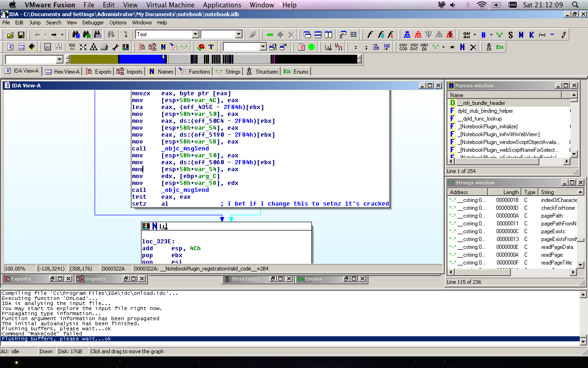Click the S segment operand icon
The width and height of the screenshot is (588, 368).
coord(510,34)
